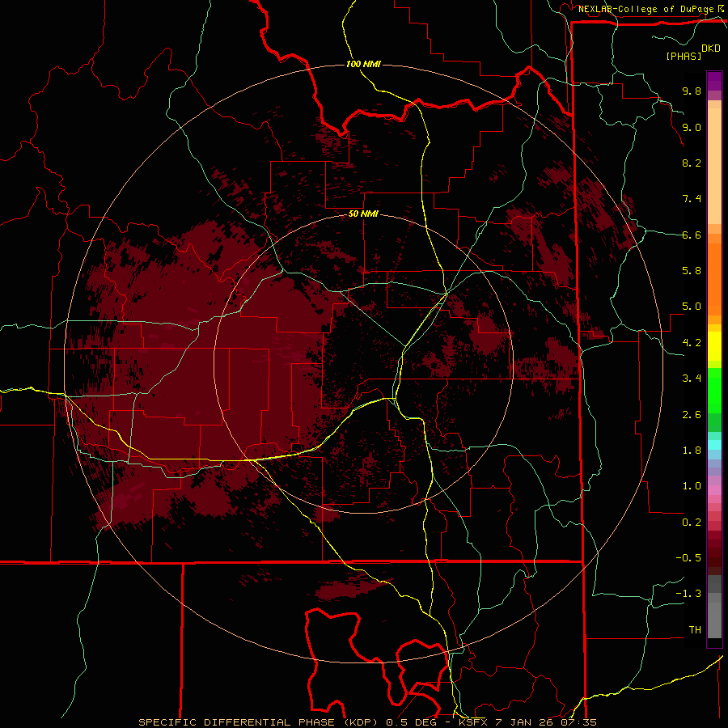The image size is (728, 728).
Task: Click the 4.2 value on color scale
Action: (692, 343)
